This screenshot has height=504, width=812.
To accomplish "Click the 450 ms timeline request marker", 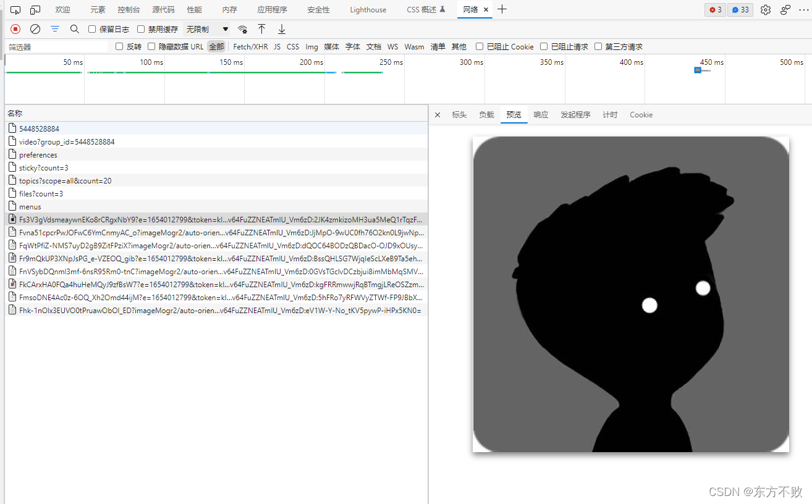I will click(x=698, y=70).
